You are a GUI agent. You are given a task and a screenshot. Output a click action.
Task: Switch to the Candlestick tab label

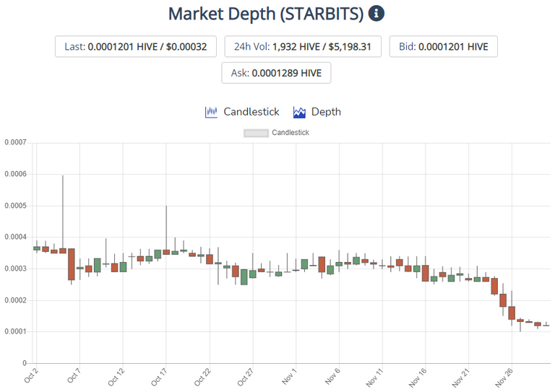tap(251, 112)
